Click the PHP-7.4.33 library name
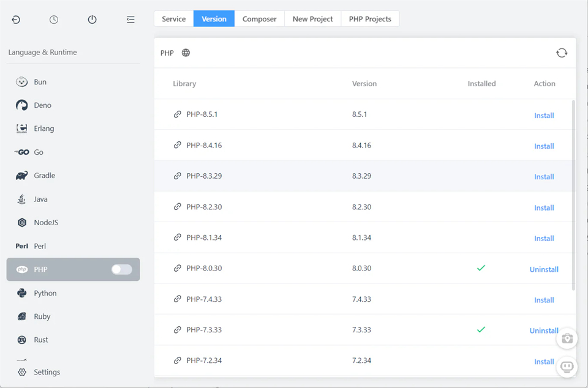 click(x=204, y=299)
